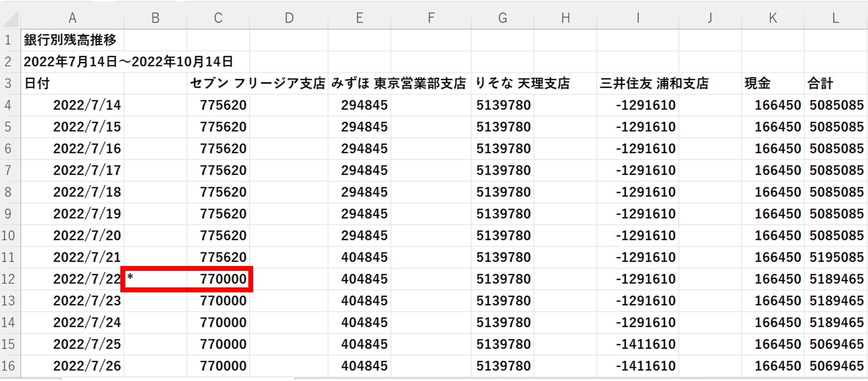Select row 16 header
Viewport: 868px width, 381px height.
[10, 366]
